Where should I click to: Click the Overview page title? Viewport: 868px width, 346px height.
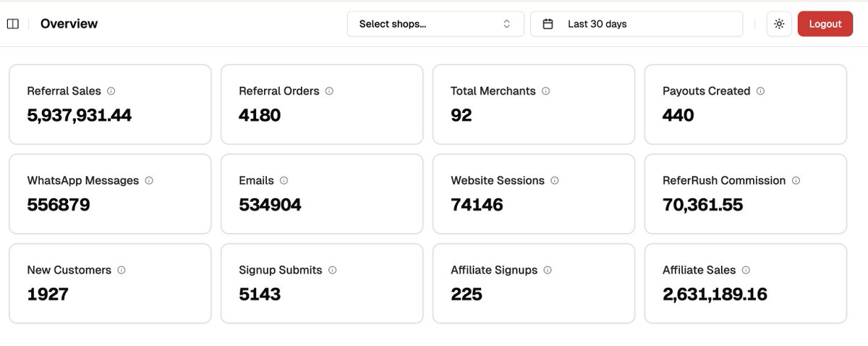69,24
